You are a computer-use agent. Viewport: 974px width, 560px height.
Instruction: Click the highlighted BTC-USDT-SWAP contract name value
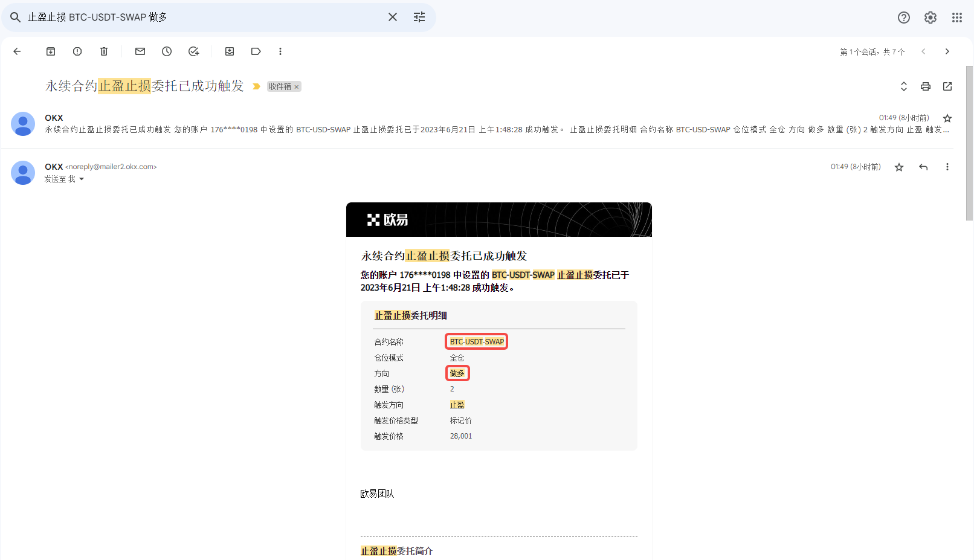(x=477, y=342)
